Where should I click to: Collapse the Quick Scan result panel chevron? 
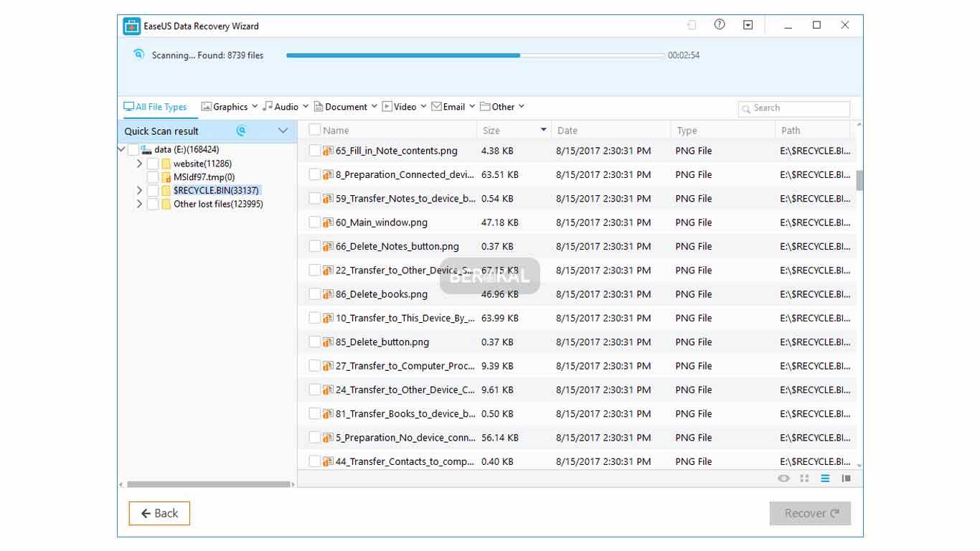pyautogui.click(x=283, y=131)
